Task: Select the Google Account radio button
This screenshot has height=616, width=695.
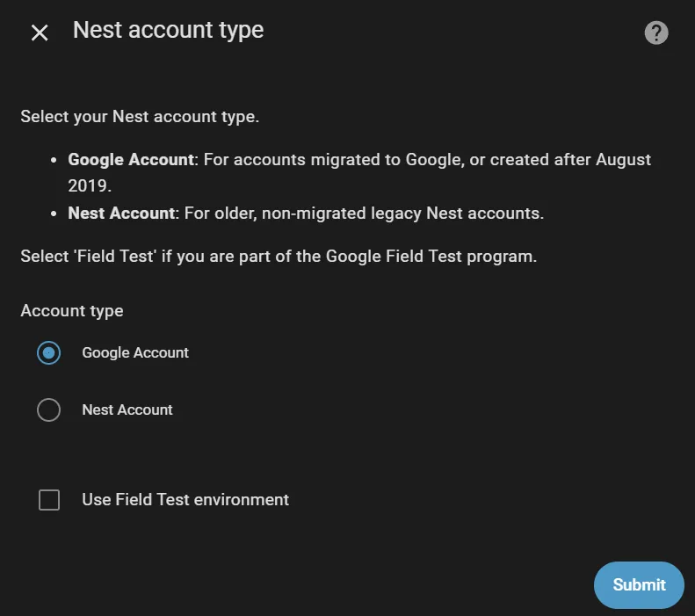Action: [48, 352]
